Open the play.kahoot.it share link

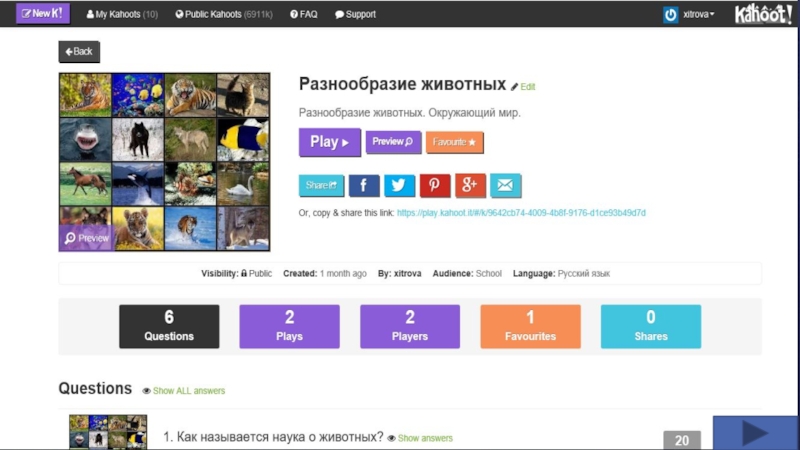[521, 213]
